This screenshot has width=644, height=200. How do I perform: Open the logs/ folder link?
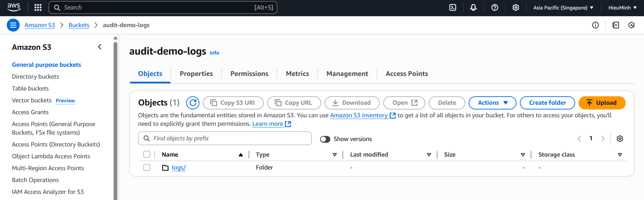[x=179, y=167]
